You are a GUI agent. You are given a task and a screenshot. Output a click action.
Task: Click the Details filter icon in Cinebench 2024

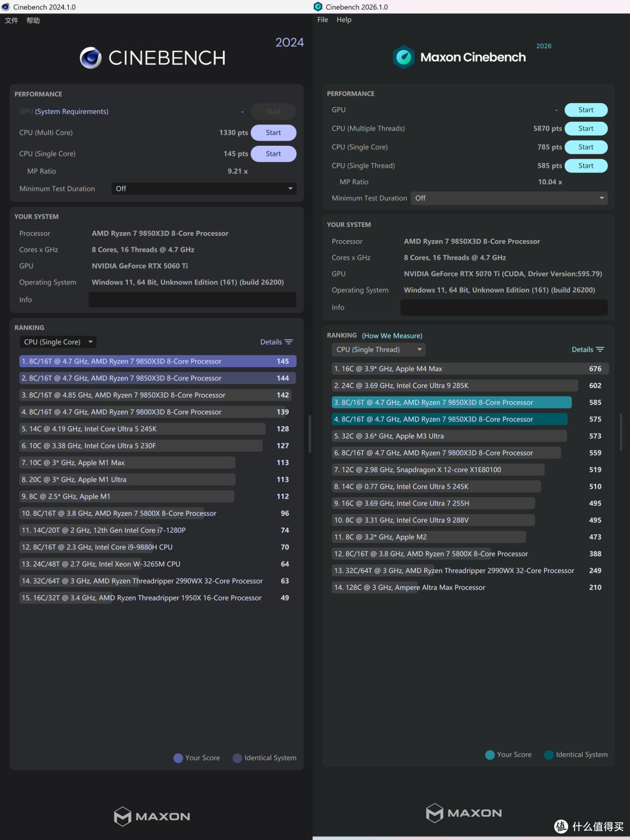[x=289, y=342]
